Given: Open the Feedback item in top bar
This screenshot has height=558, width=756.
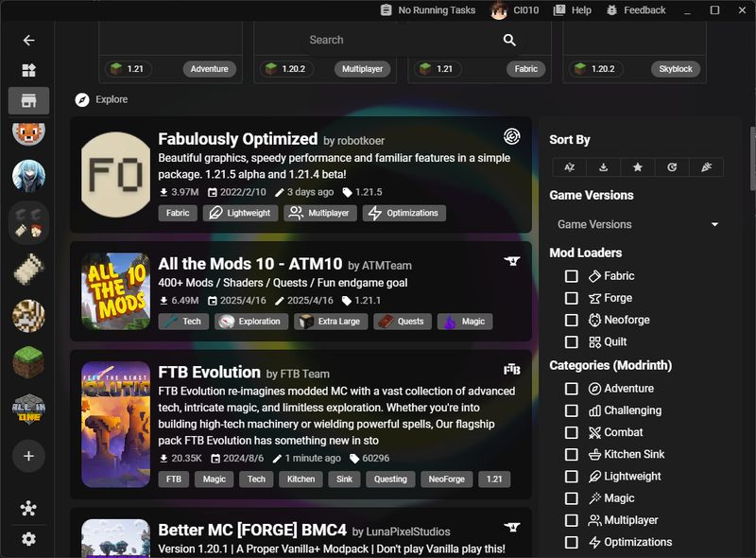Looking at the screenshot, I should click(635, 10).
